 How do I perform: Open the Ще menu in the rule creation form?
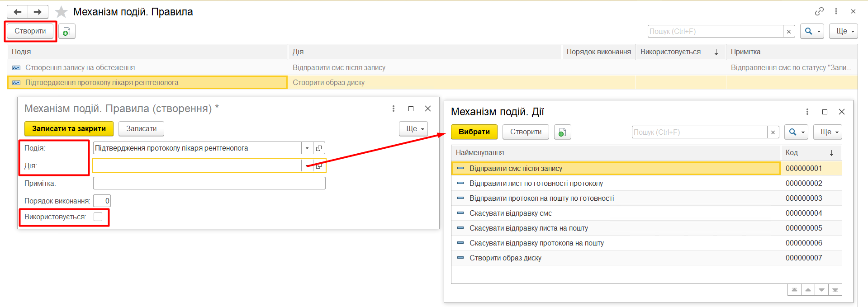tap(413, 129)
